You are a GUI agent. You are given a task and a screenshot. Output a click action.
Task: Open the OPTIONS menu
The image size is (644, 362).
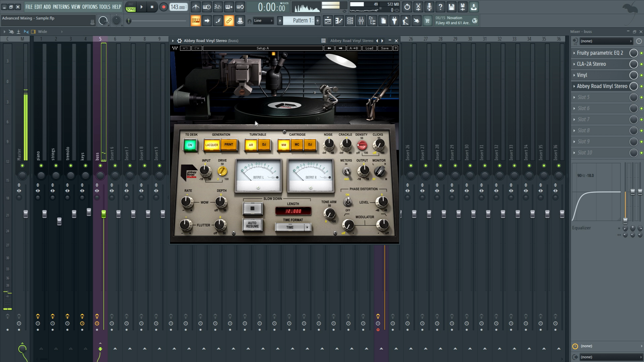coord(90,7)
